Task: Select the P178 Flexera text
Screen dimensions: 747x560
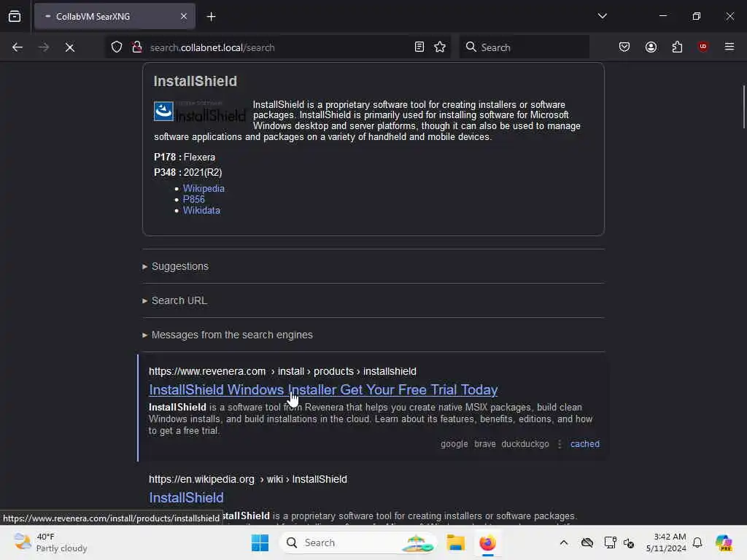Action: 185,157
